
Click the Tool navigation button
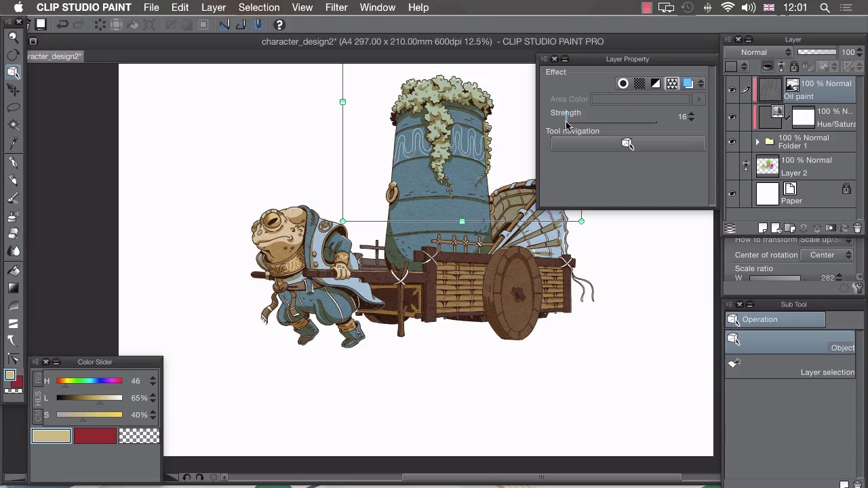pos(627,144)
